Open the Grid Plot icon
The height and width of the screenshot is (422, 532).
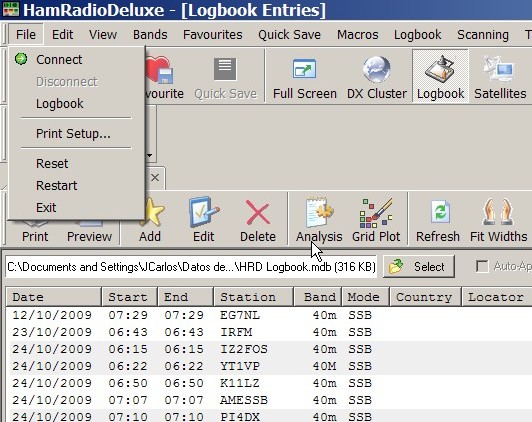pos(376,213)
